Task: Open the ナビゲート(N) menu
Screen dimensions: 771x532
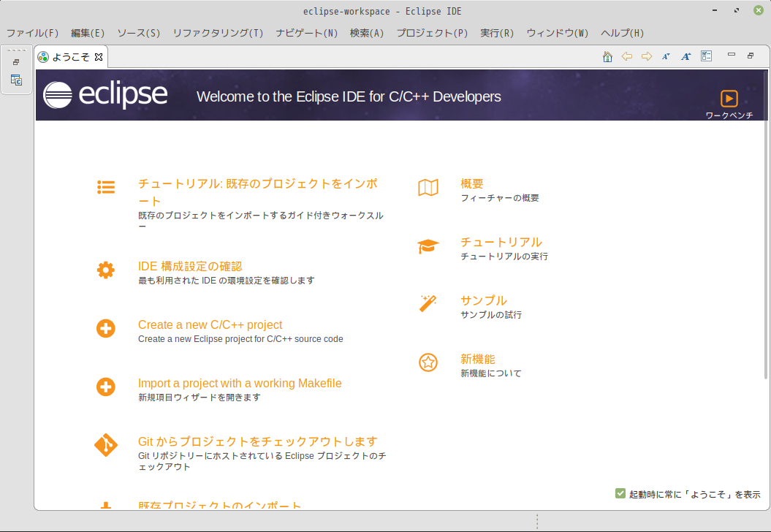Action: [307, 33]
